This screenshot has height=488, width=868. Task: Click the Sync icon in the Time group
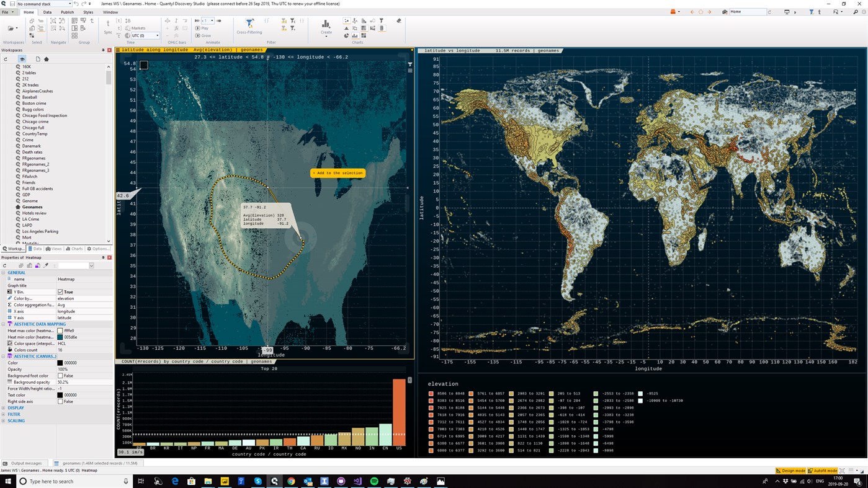[x=109, y=23]
